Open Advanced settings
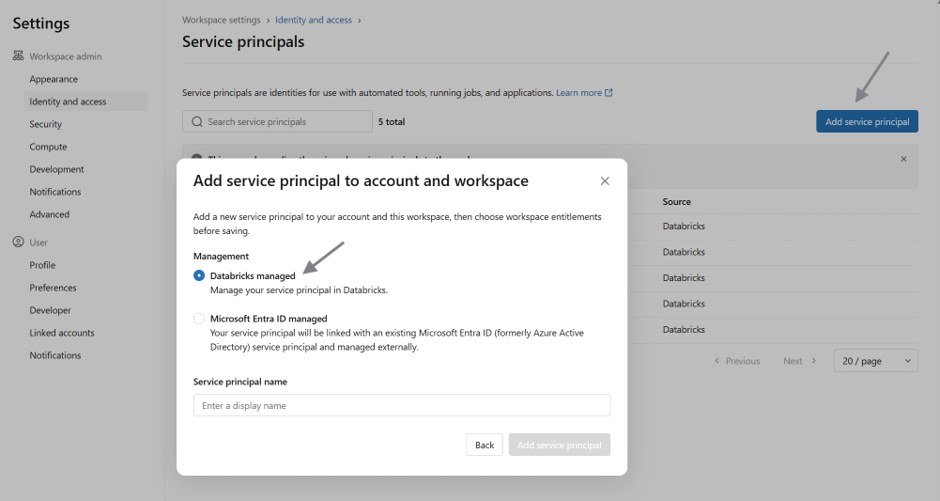Image resolution: width=940 pixels, height=501 pixels. tap(49, 214)
